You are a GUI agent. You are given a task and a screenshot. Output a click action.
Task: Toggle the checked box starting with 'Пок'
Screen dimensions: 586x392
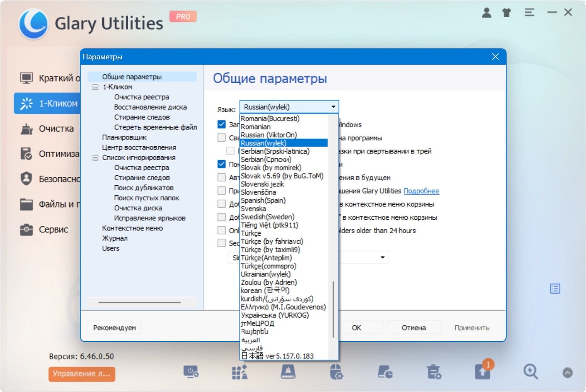click(x=222, y=164)
